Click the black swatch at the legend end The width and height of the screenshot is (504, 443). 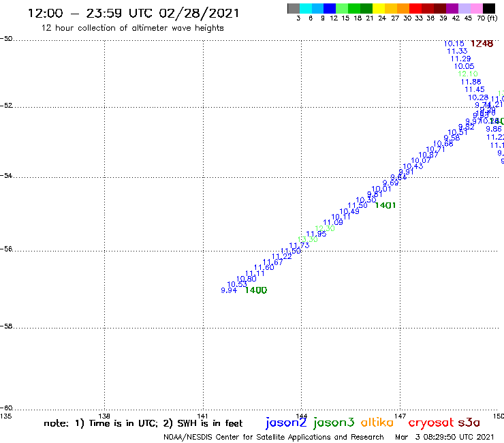pyautogui.click(x=488, y=8)
